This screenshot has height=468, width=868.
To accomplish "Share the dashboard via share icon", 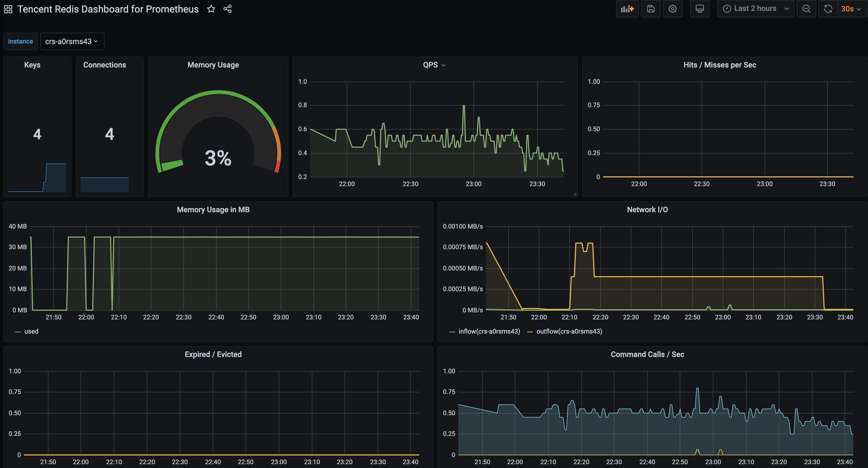I will click(227, 9).
